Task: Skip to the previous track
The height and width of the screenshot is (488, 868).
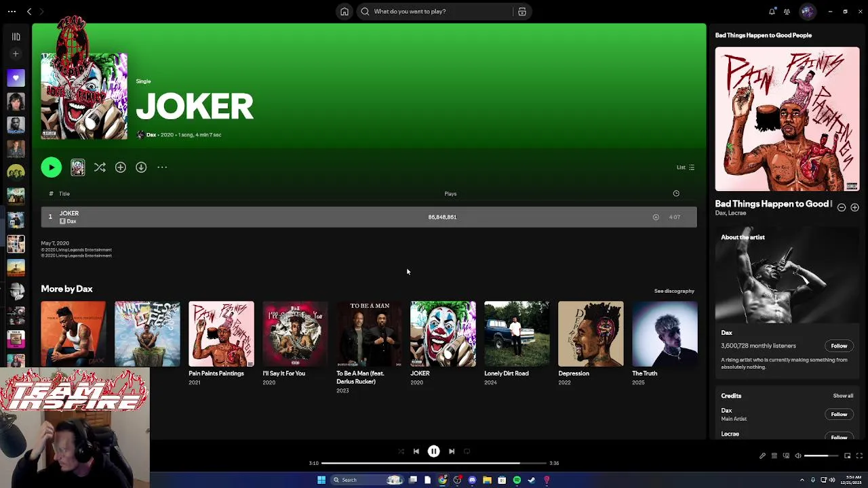Action: 416,451
